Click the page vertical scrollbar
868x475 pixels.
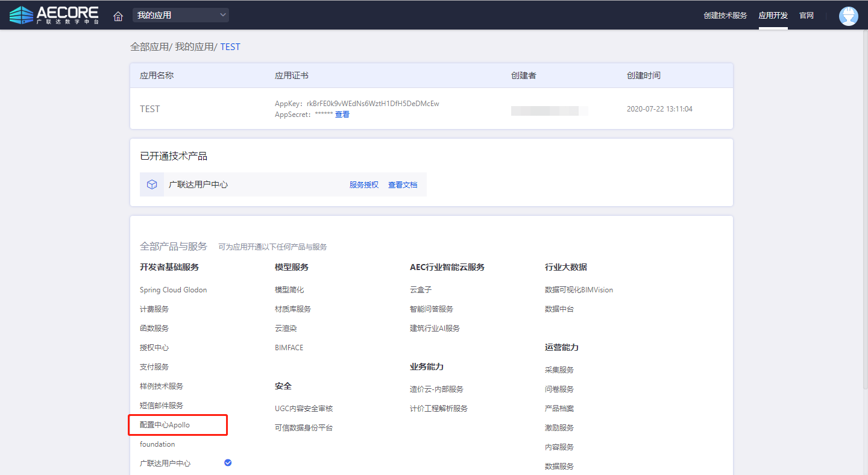click(x=864, y=211)
